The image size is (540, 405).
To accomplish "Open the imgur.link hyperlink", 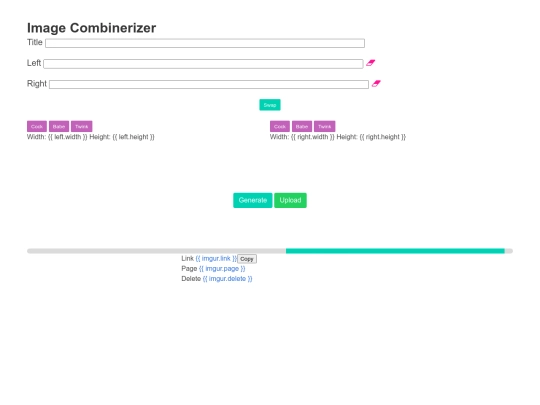I will (x=216, y=258).
